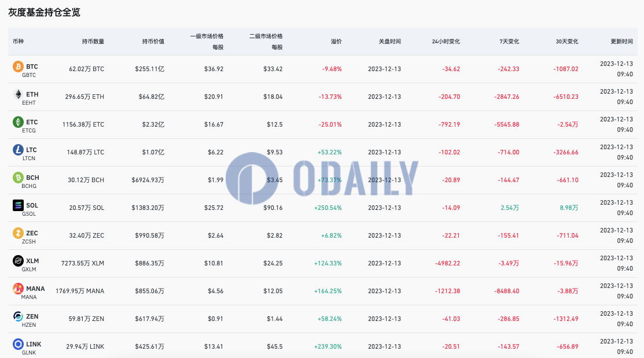644x358 pixels.
Task: Click the GXLM ticker label
Action: [29, 270]
